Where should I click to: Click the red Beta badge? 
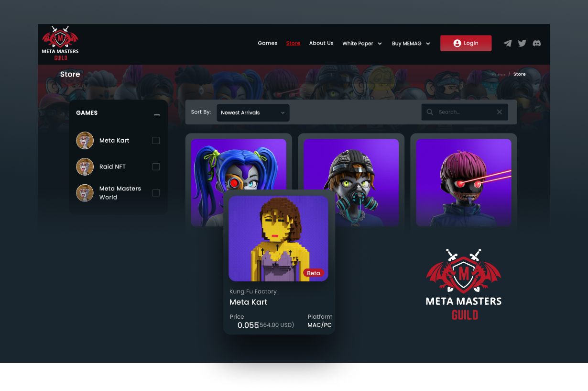click(x=314, y=273)
